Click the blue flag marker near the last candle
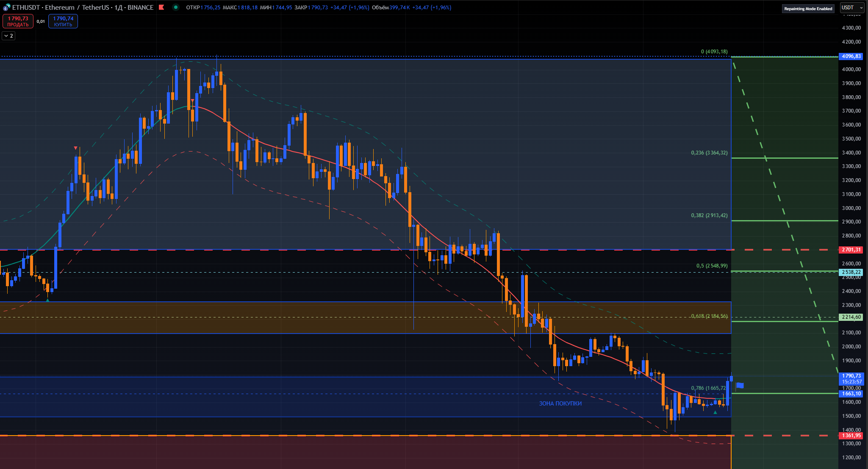This screenshot has width=868, height=469. pyautogui.click(x=740, y=385)
